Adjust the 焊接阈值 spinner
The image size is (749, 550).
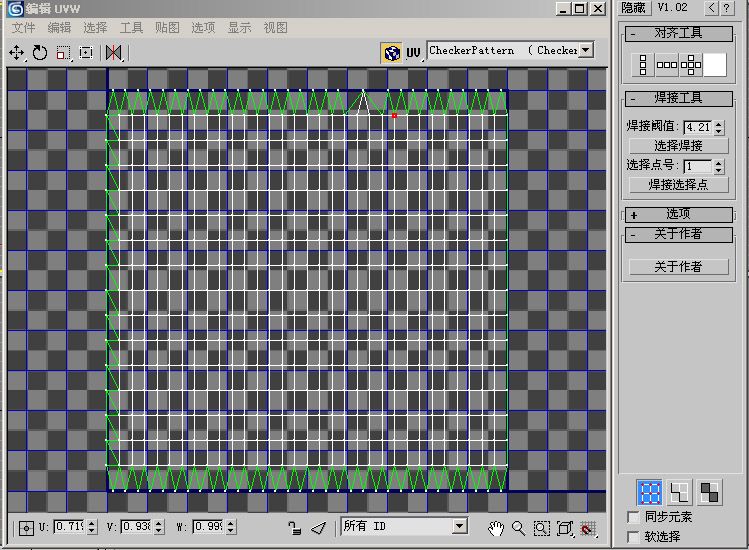(719, 127)
